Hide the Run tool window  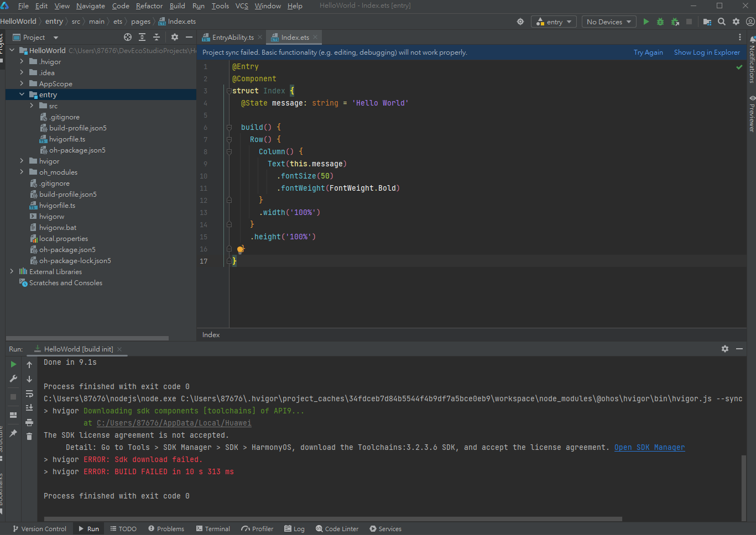pos(739,349)
